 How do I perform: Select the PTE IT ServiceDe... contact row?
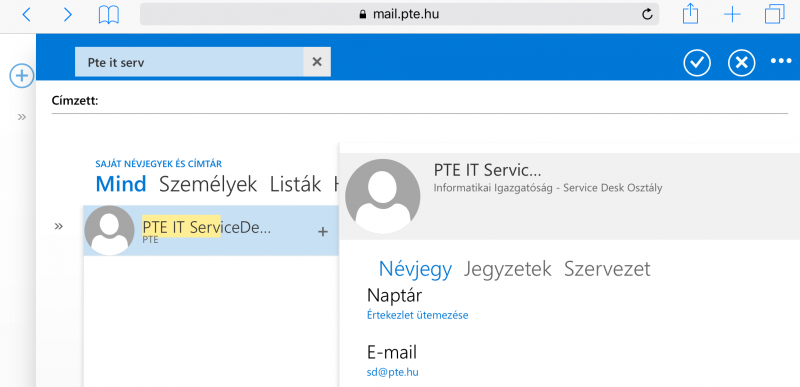coord(211,230)
